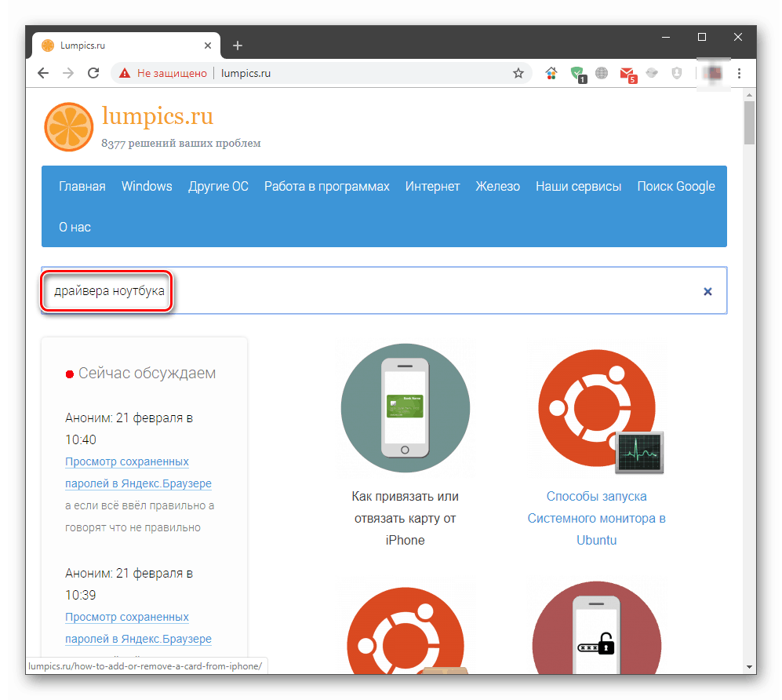Open the bottom Ubuntu article thumbnail
Image resolution: width=782 pixels, height=700 pixels.
(406, 630)
